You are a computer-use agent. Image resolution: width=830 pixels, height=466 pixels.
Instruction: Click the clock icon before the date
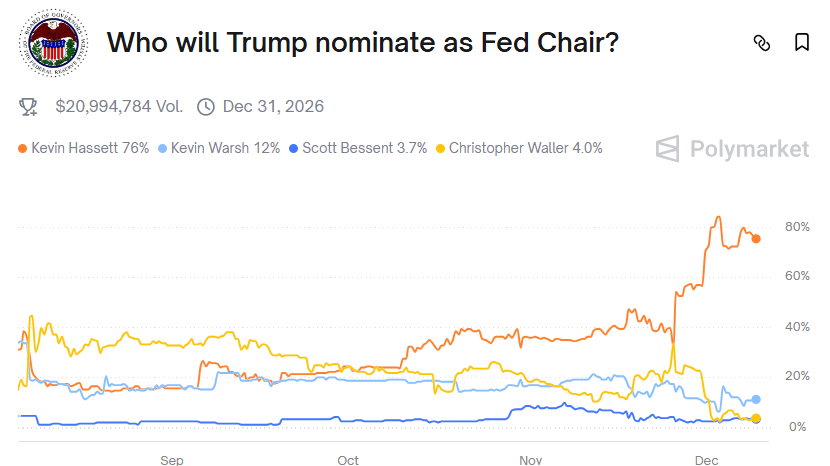pos(206,106)
